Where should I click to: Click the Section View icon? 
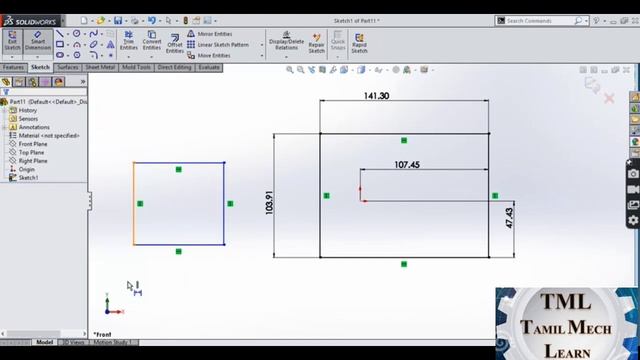(x=322, y=70)
